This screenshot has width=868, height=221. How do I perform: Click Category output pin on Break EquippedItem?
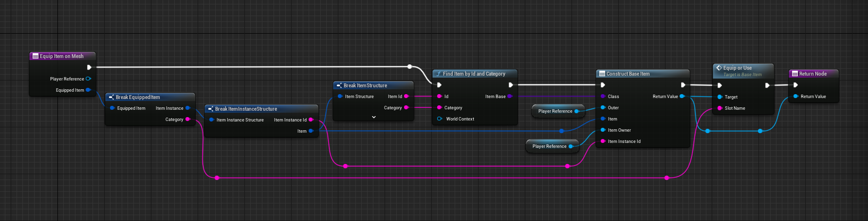[x=188, y=120]
